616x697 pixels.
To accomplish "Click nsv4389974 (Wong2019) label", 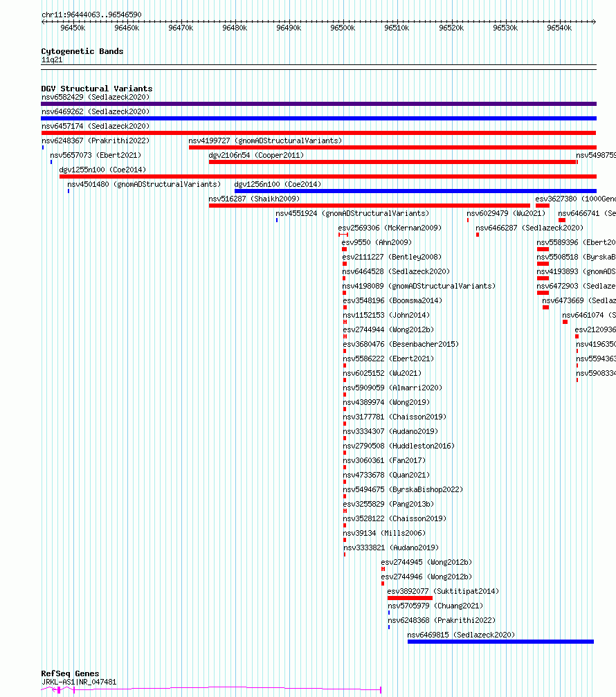I will (x=387, y=402).
